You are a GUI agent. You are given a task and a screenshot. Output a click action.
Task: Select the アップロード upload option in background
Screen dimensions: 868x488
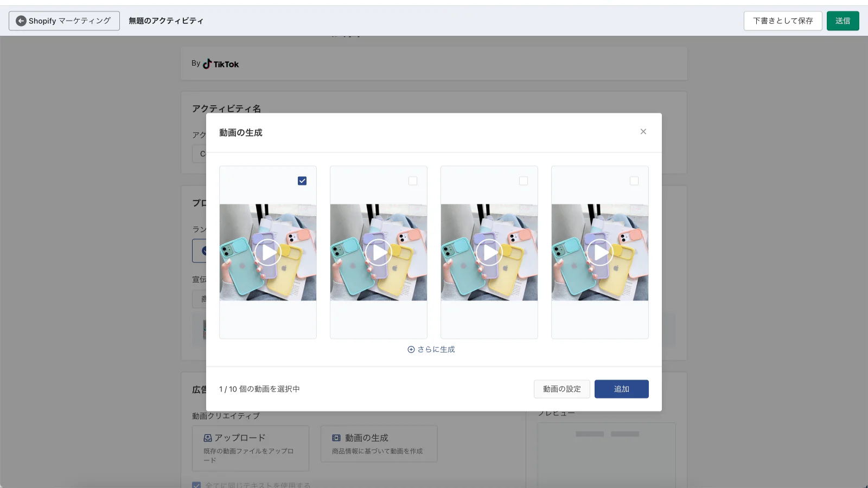[x=251, y=448]
